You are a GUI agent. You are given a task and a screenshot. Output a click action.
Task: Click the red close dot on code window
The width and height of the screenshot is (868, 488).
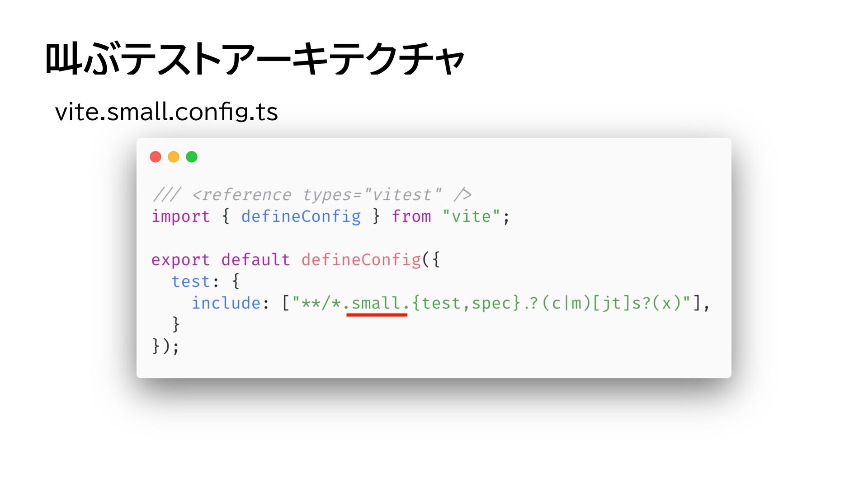click(156, 157)
